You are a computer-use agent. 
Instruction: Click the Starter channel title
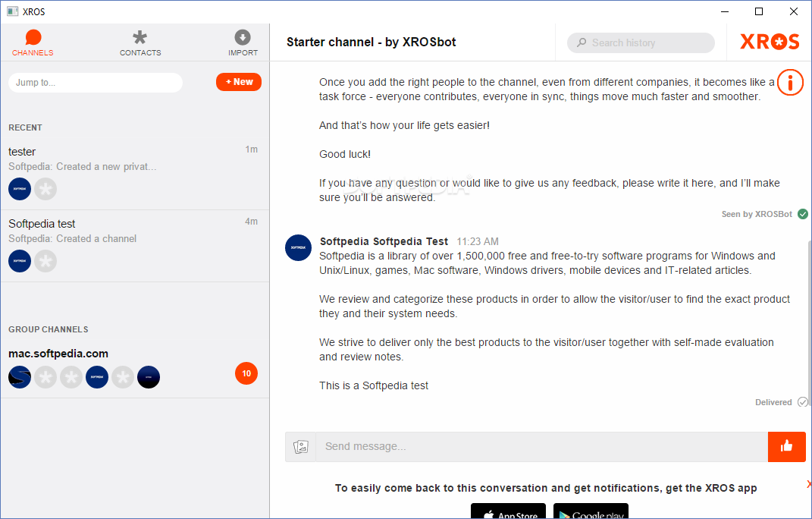click(x=372, y=42)
